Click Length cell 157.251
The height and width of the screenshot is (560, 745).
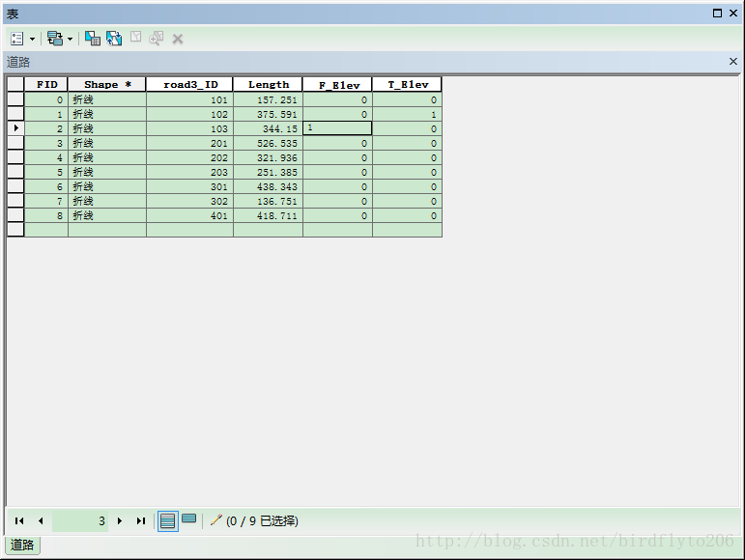click(268, 99)
